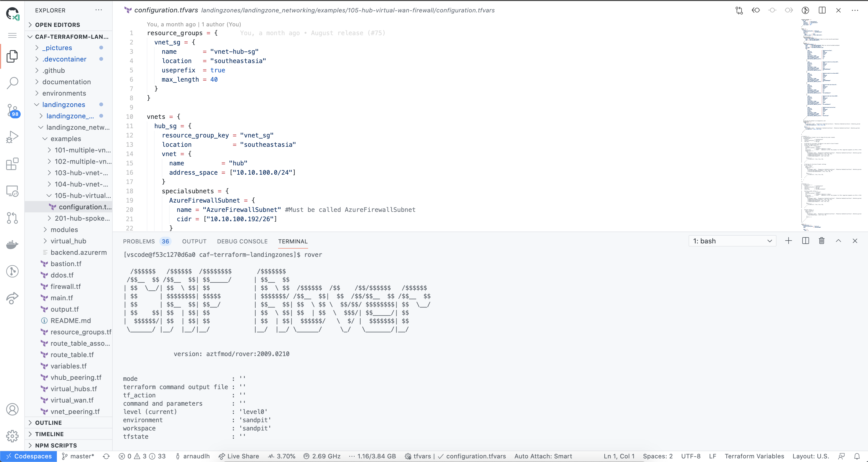This screenshot has width=868, height=462.
Task: Open Source Control with 98 changes
Action: 12,110
